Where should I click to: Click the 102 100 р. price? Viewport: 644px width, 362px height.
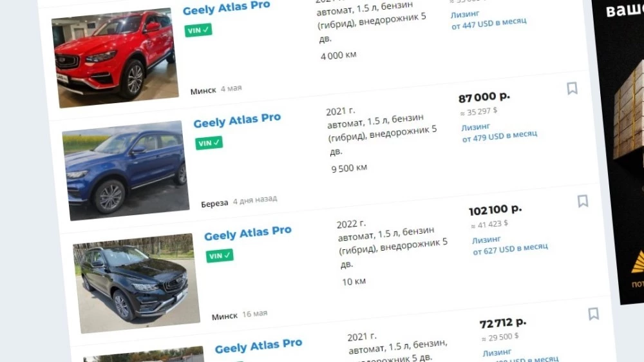[x=495, y=210]
